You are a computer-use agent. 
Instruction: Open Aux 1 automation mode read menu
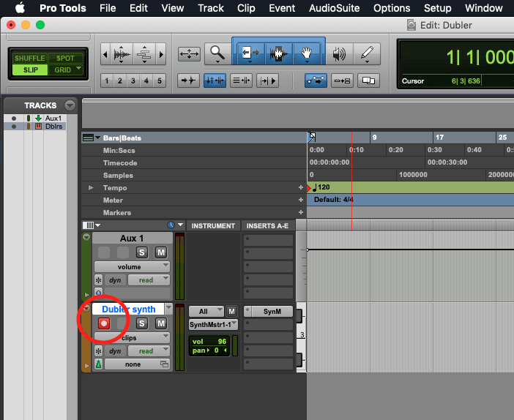click(x=149, y=280)
